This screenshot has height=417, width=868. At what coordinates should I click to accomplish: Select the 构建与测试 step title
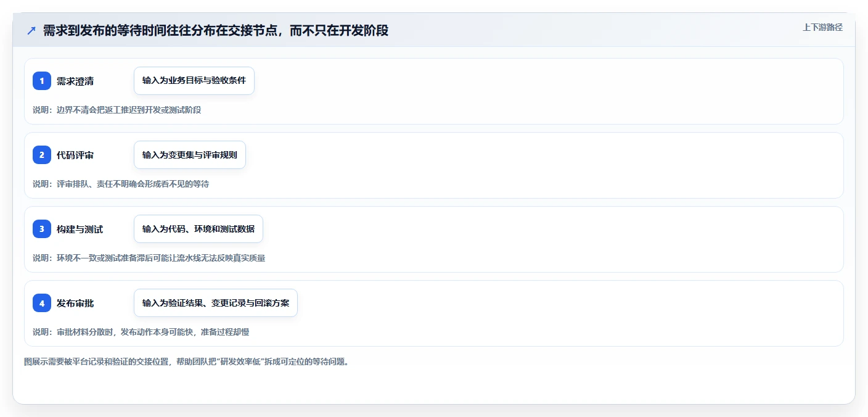(80, 229)
